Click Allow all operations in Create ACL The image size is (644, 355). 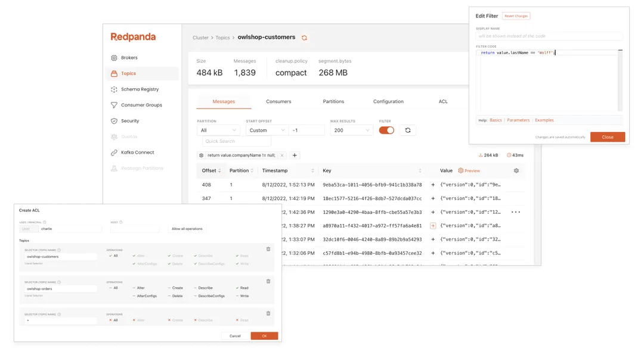click(187, 229)
